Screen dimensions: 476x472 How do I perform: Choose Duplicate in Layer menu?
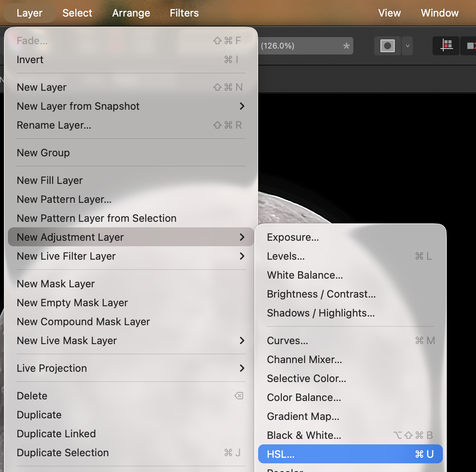click(x=131, y=415)
